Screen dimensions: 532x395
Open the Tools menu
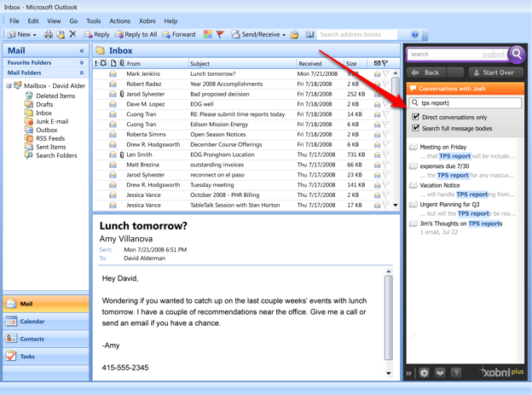[x=93, y=21]
